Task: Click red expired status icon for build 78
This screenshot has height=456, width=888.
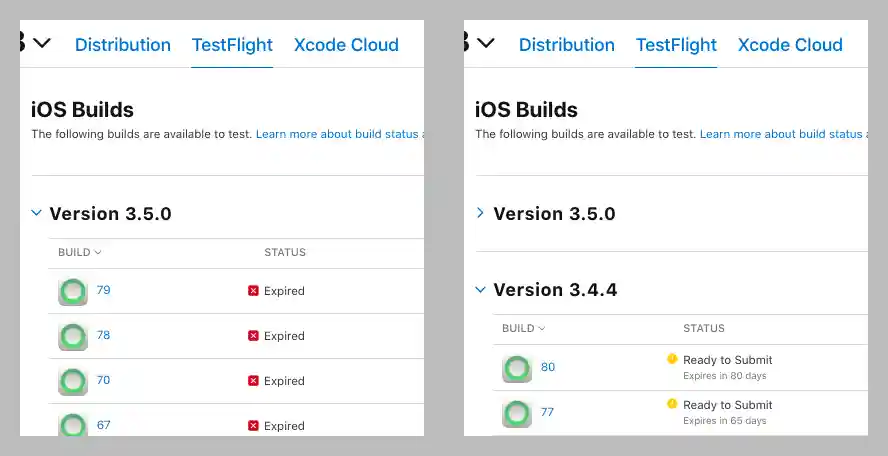Action: pyautogui.click(x=253, y=336)
